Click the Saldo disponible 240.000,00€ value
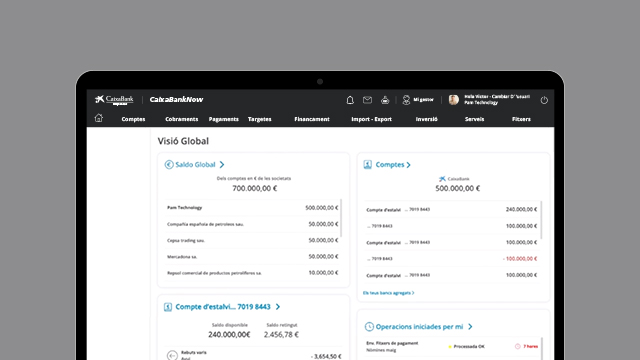This screenshot has width=640, height=360. (229, 335)
